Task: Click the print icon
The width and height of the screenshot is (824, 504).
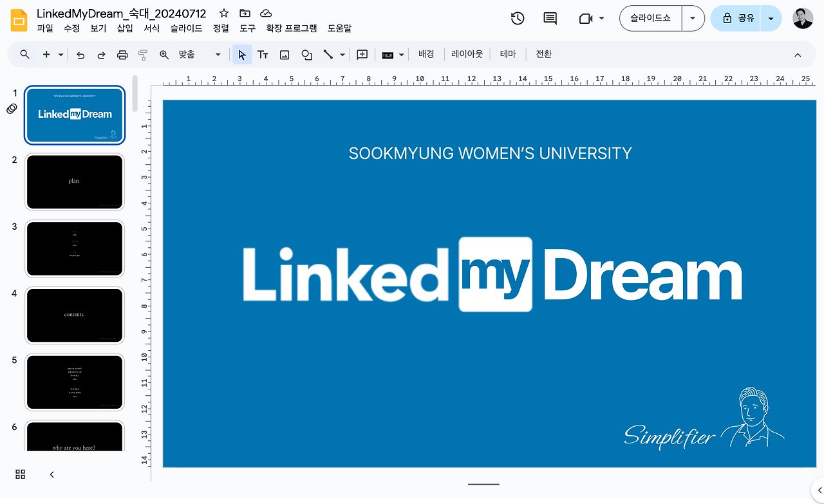Action: coord(122,55)
